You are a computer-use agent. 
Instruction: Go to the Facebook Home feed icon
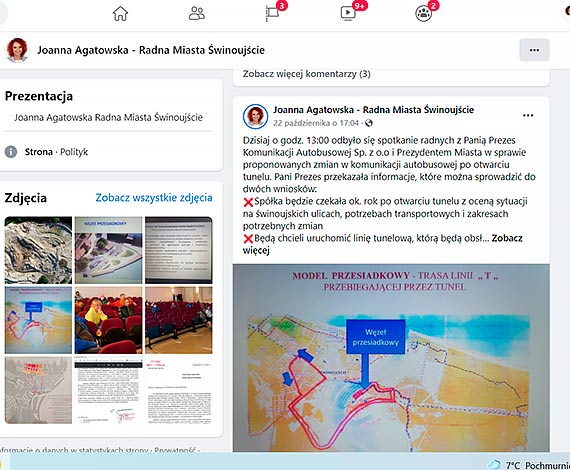click(120, 14)
